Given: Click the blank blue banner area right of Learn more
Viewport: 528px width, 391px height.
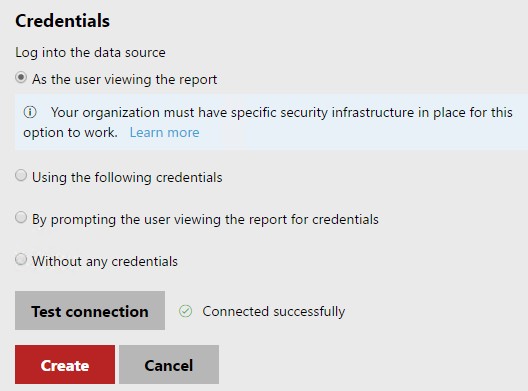Looking at the screenshot, I should coord(364,133).
